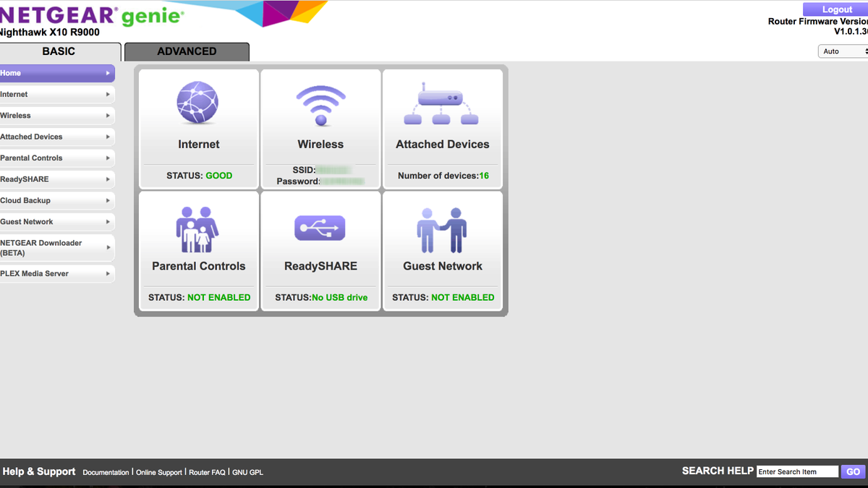Click the STATUS: No USB drive text
868x488 pixels.
point(321,297)
